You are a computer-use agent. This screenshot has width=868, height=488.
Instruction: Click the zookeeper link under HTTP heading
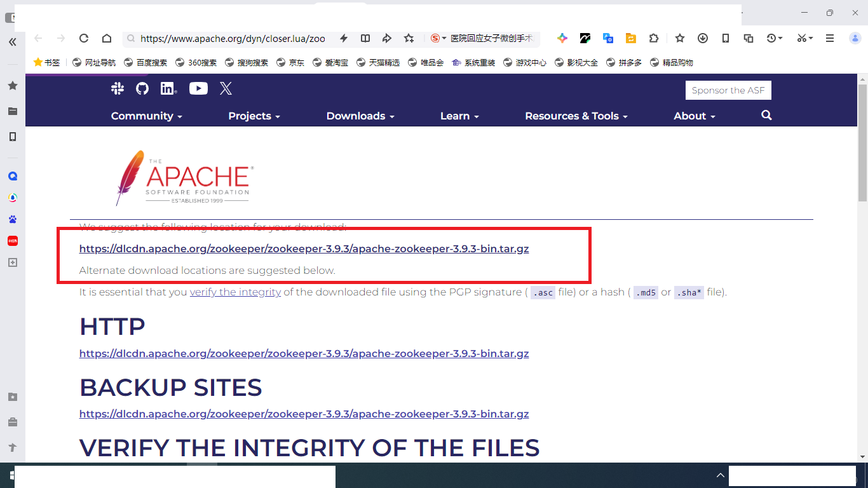tap(304, 353)
